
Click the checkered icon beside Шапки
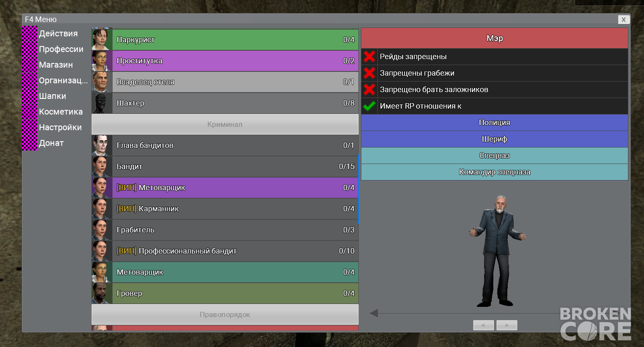[30, 96]
